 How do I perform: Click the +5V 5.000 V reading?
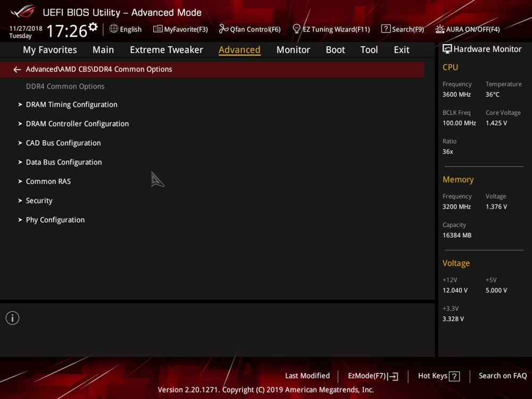496,290
